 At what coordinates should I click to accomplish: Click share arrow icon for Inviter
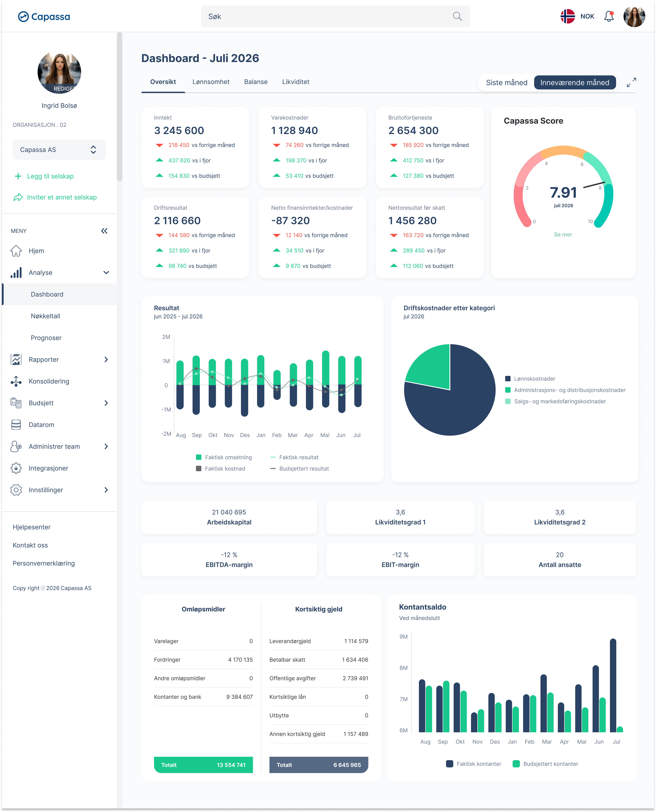click(18, 197)
